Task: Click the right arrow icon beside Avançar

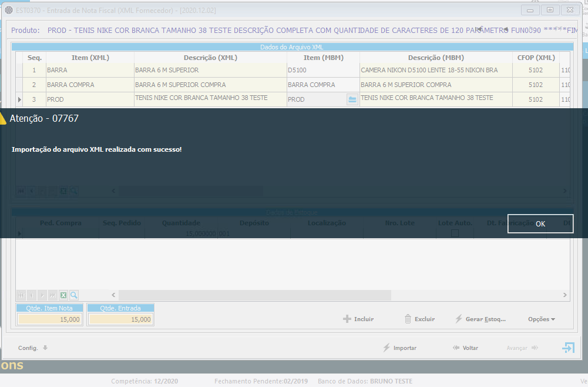Action: pos(535,348)
